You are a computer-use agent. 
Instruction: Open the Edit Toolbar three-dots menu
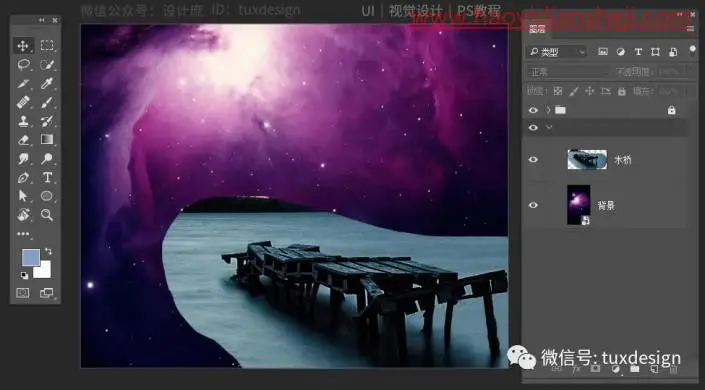(23, 234)
